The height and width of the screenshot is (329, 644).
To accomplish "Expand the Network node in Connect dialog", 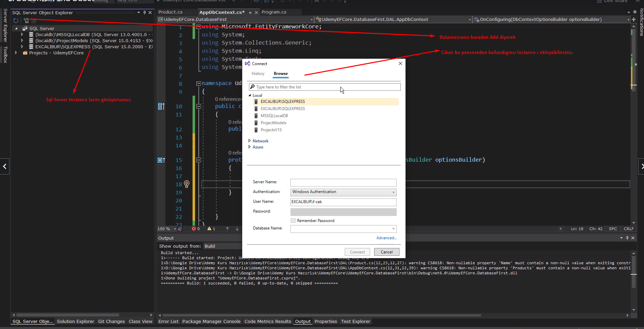I will (250, 141).
